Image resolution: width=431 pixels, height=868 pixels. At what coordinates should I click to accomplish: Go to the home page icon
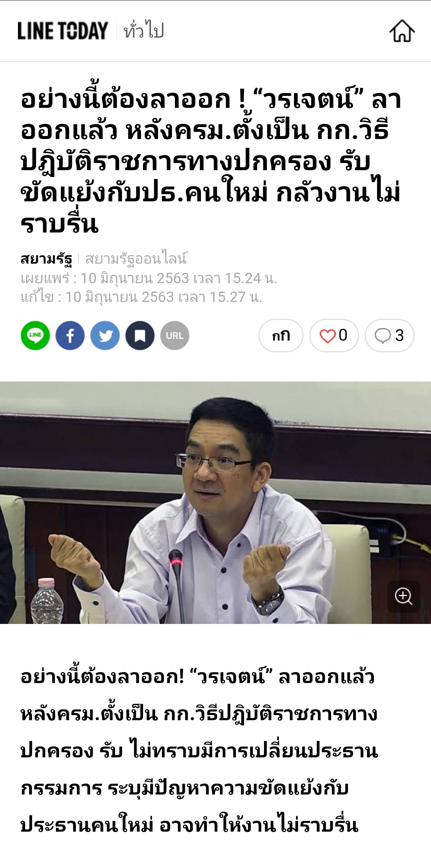point(402,31)
